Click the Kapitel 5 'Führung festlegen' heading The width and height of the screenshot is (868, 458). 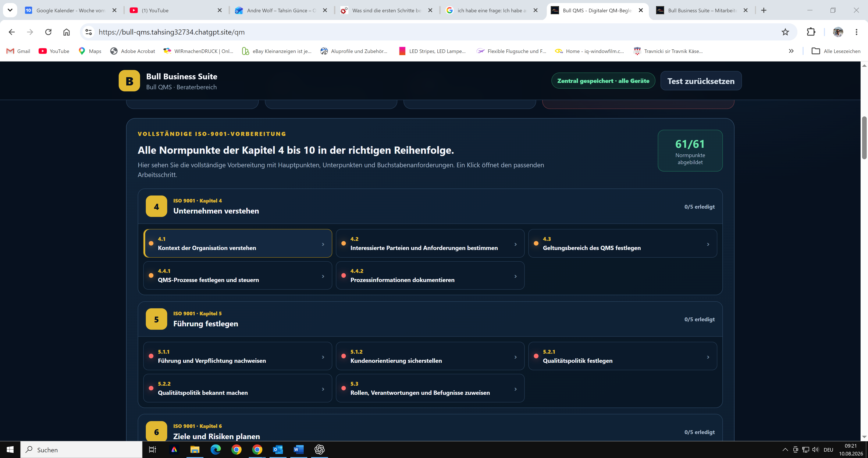tap(206, 324)
